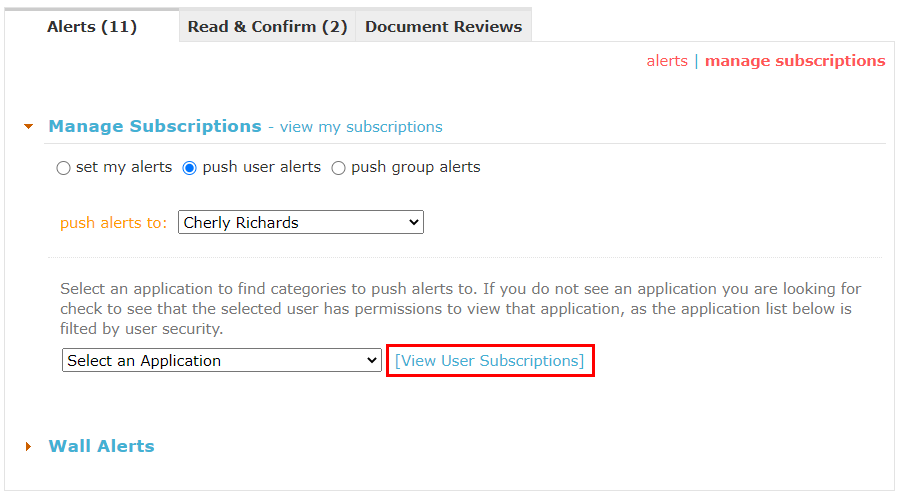Select the 'push group alerts' radio button

pyautogui.click(x=338, y=168)
